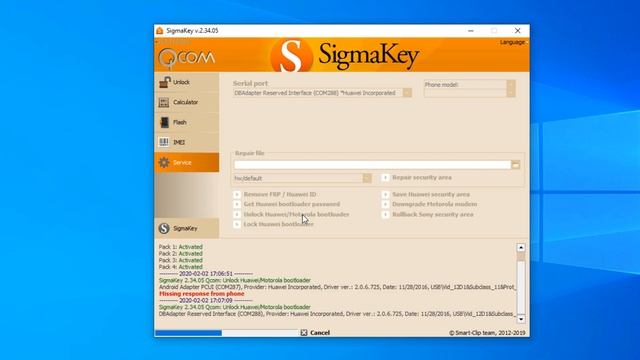Click the "Pack 3: Activated" log line

(180, 260)
